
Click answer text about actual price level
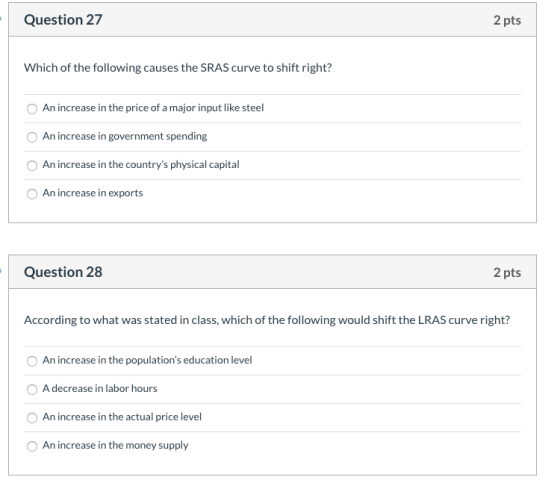tap(122, 417)
